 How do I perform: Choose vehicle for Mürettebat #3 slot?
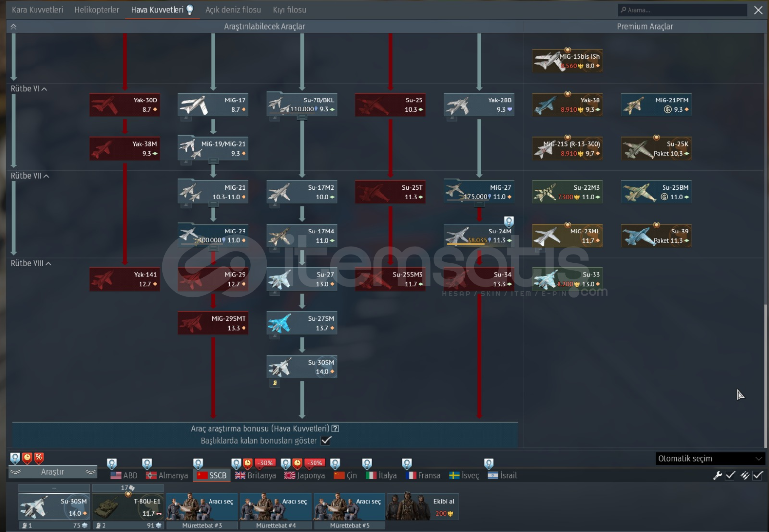tap(202, 507)
